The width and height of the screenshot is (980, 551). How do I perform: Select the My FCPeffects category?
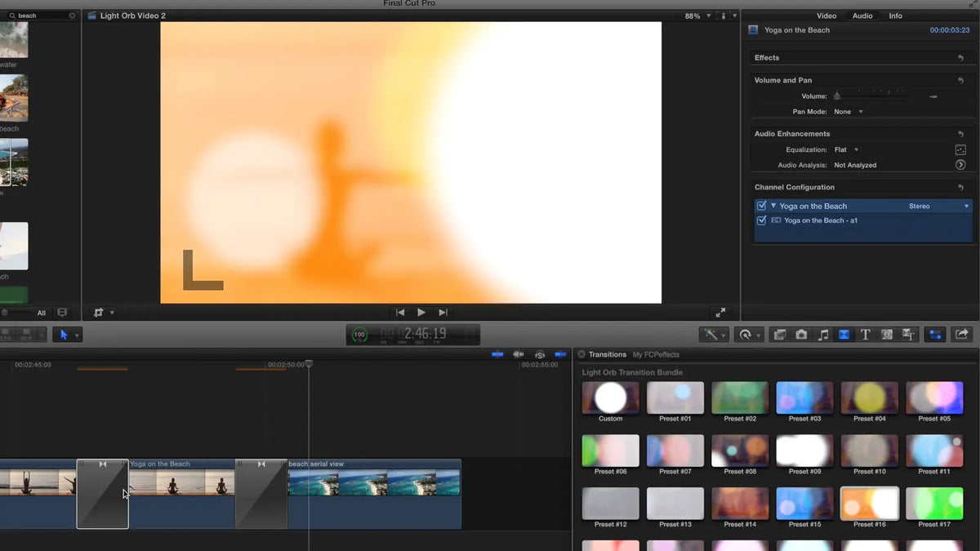(x=656, y=355)
